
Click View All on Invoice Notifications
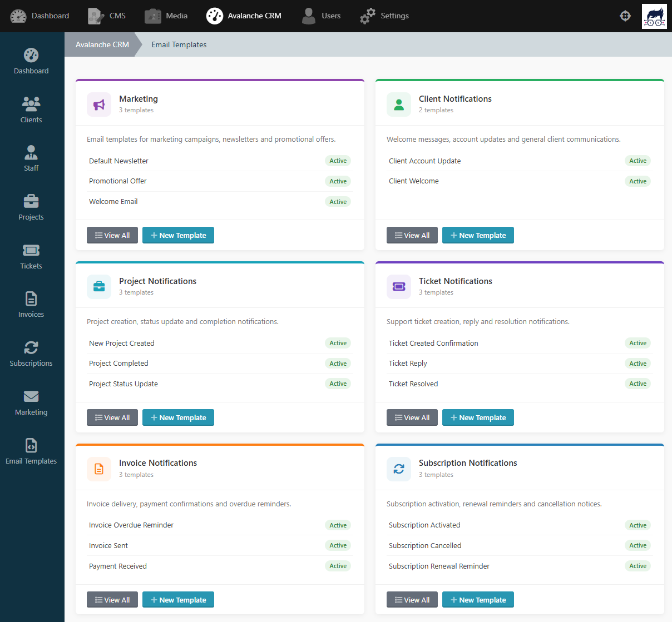click(x=112, y=599)
